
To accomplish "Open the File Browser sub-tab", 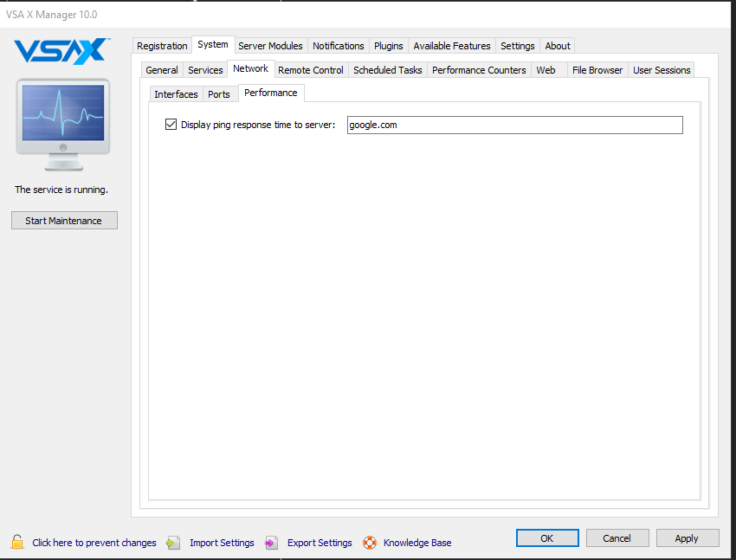I will (597, 70).
